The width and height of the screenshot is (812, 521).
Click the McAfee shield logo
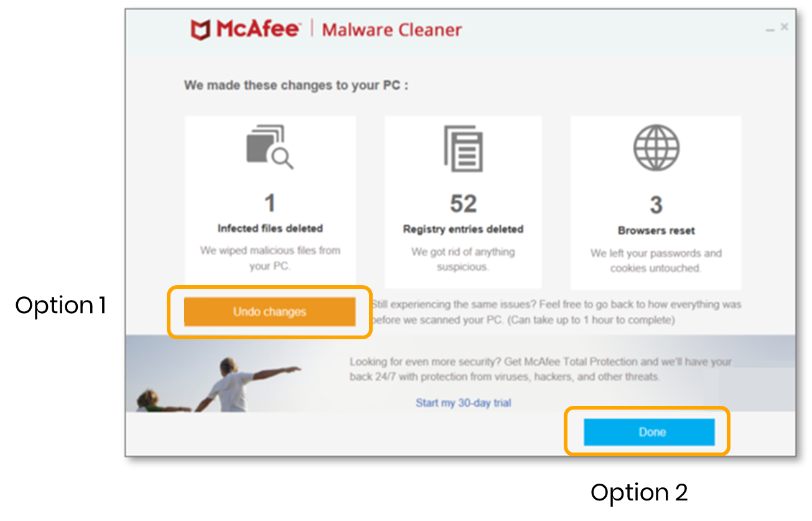coord(200,29)
